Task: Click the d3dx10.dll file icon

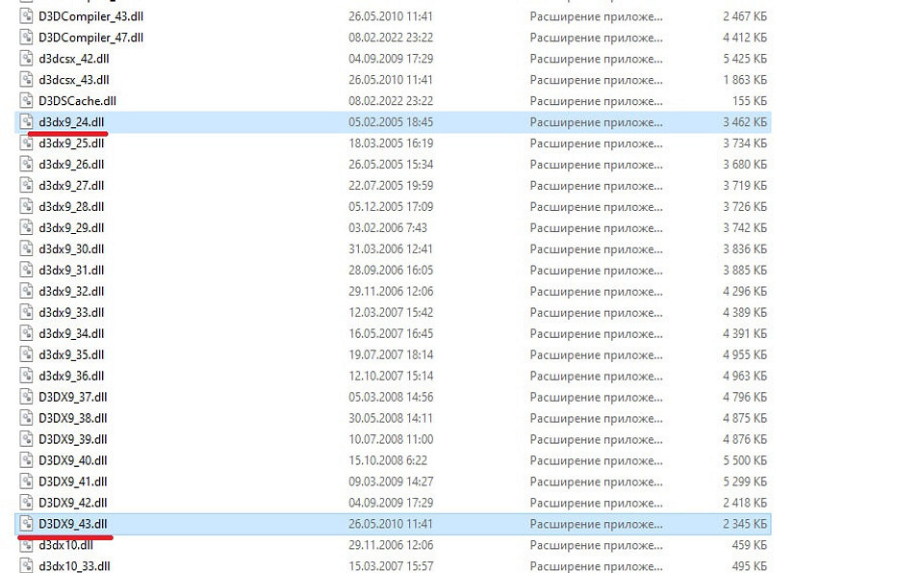Action: pyautogui.click(x=27, y=545)
